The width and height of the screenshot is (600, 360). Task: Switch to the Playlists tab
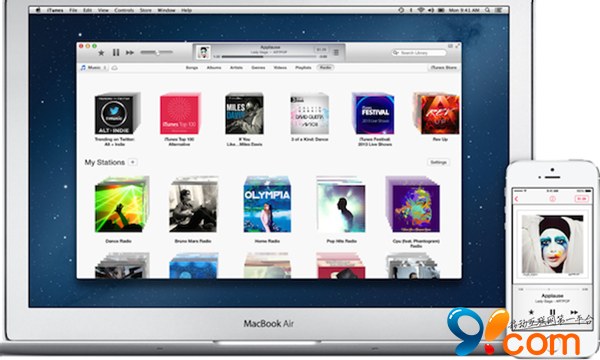(303, 68)
